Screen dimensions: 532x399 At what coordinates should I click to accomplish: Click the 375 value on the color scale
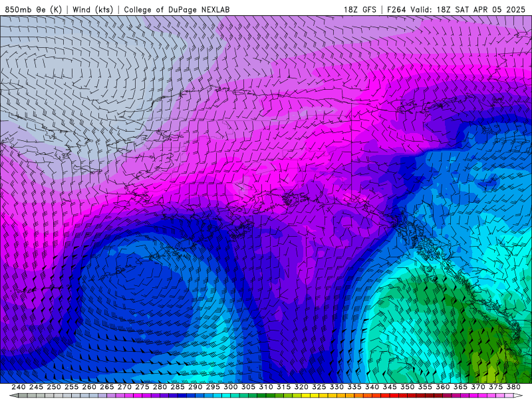(x=495, y=387)
